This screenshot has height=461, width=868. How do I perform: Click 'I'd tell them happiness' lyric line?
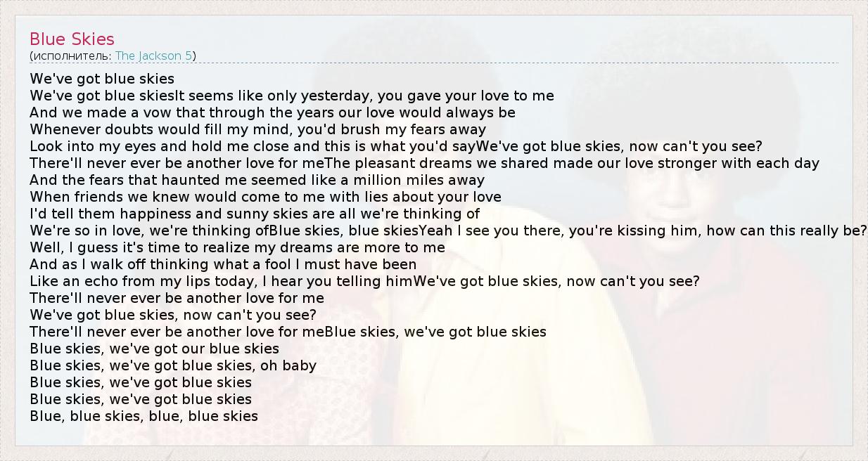click(255, 214)
